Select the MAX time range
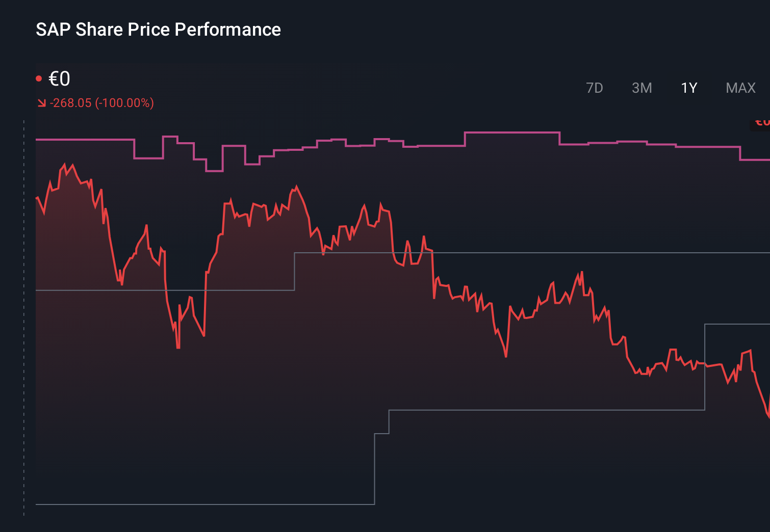Viewport: 770px width, 532px height. 740,88
